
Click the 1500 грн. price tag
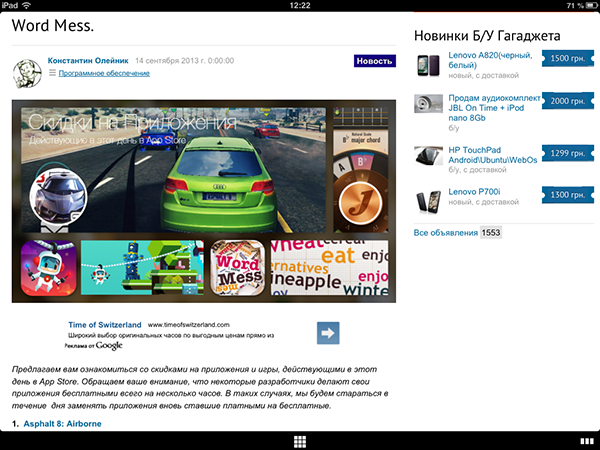tap(568, 59)
